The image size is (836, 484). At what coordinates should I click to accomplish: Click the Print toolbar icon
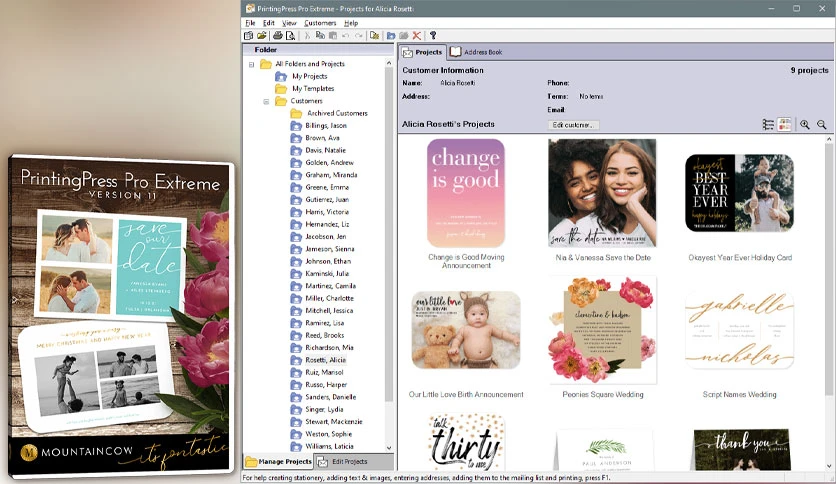[278, 36]
